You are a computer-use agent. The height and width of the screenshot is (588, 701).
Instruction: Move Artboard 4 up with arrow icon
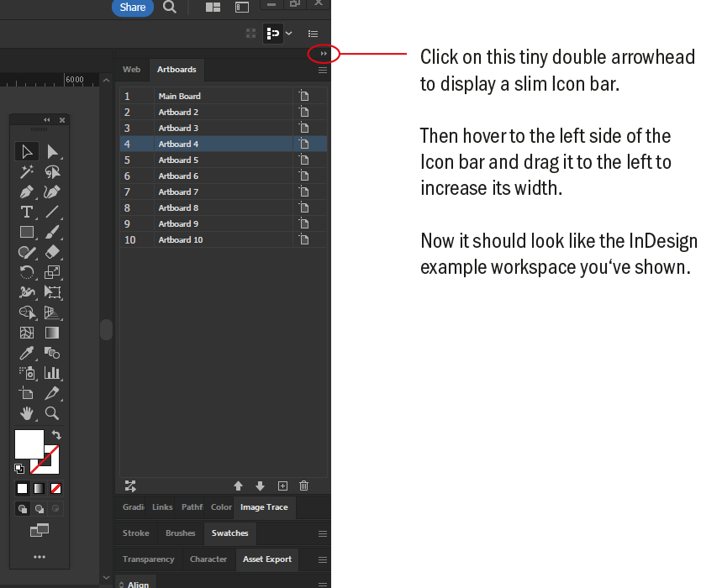click(x=239, y=486)
